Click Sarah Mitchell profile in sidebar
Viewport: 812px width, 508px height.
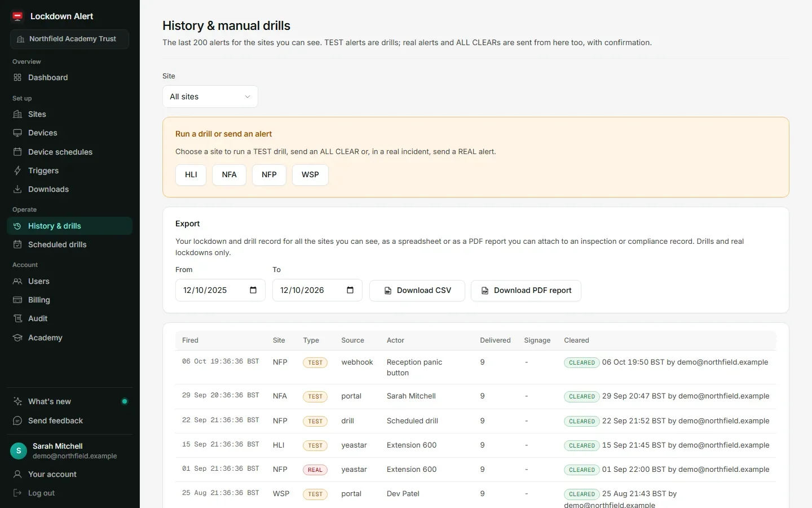(69, 450)
